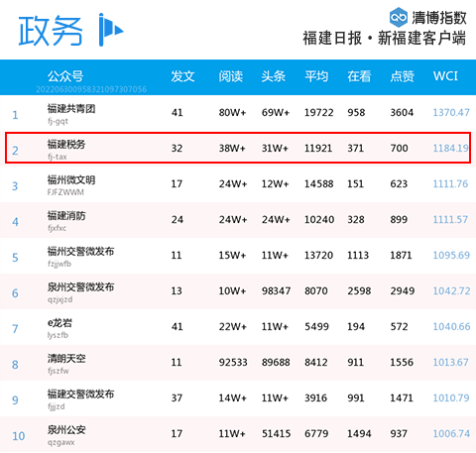Click WCI score 1040.66

(451, 326)
